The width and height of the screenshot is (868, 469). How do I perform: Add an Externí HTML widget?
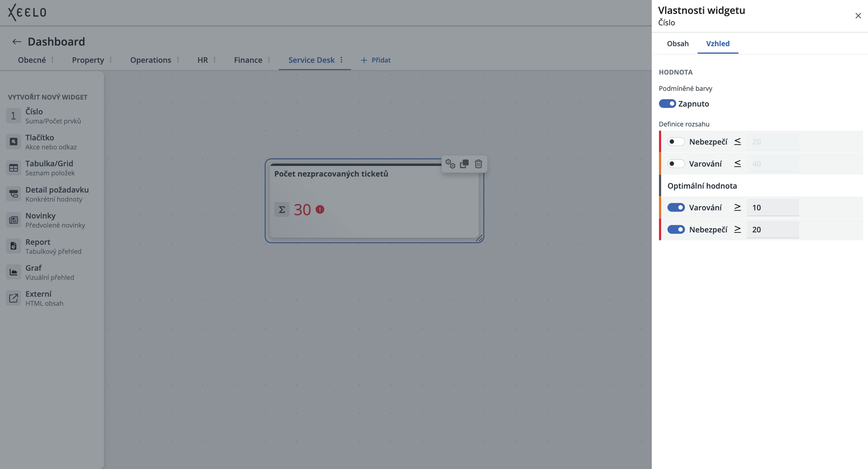[x=52, y=298]
